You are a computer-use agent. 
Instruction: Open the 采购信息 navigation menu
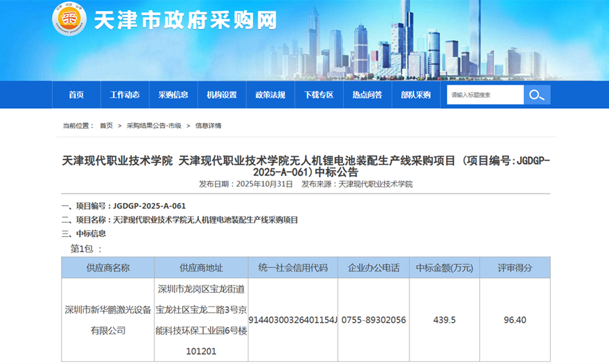(x=173, y=95)
